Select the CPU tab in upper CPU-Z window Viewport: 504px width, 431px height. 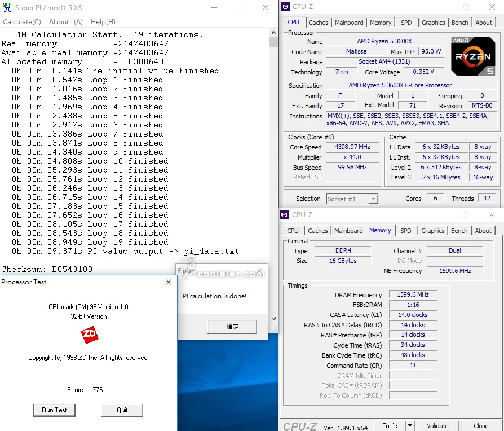point(293,22)
